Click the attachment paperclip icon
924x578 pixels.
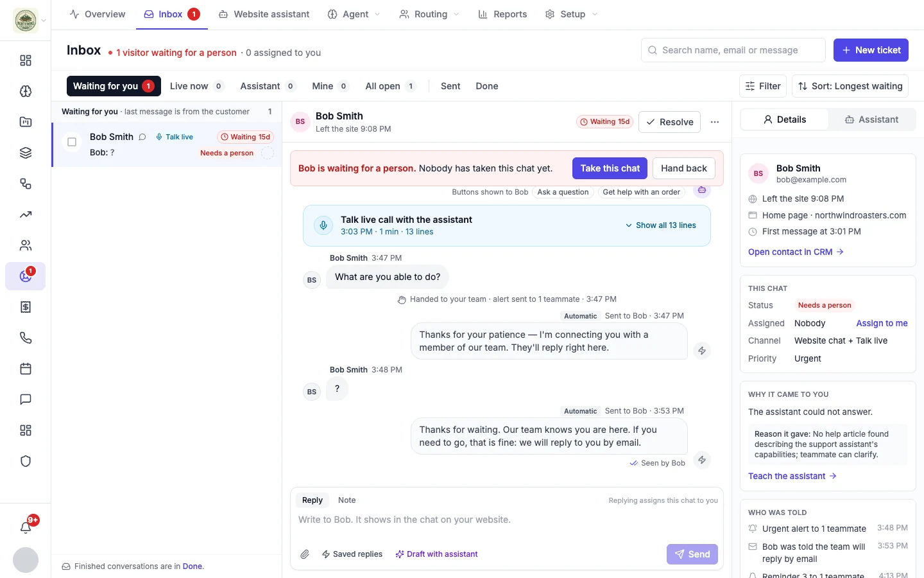(305, 554)
